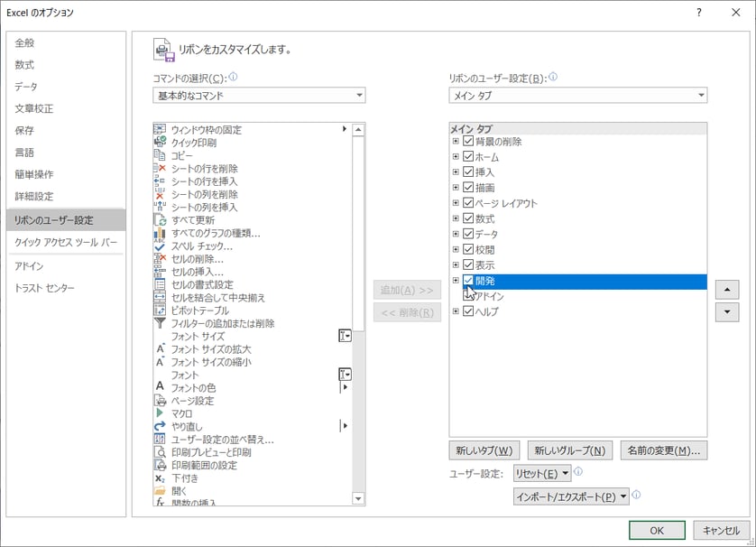
Task: Select the シートの列を削除 icon
Action: pos(160,194)
